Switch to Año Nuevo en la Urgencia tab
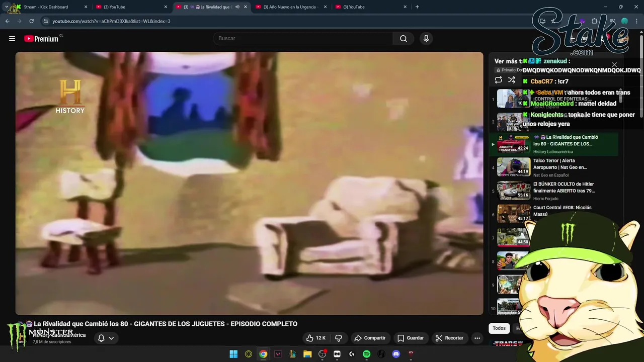The width and height of the screenshot is (644, 362). (291, 7)
